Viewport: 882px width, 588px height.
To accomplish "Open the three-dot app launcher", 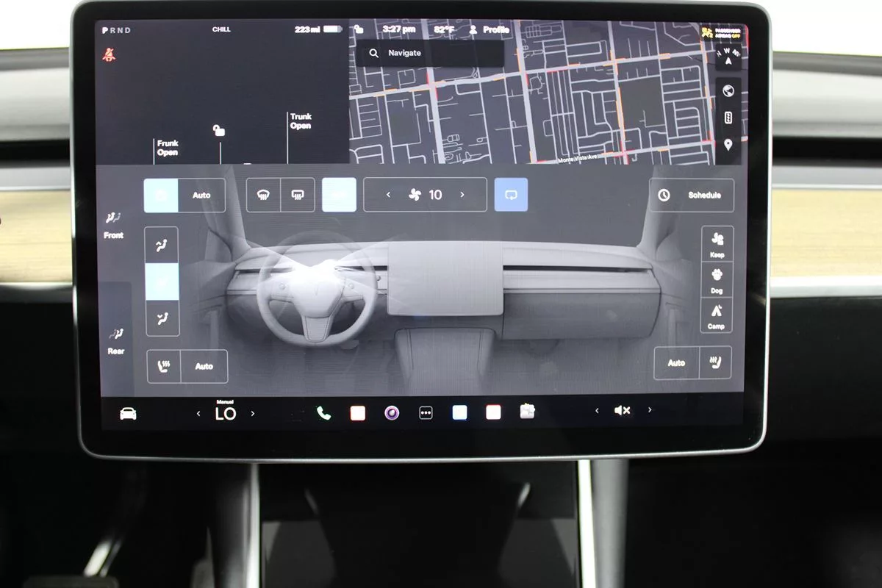I will [426, 413].
